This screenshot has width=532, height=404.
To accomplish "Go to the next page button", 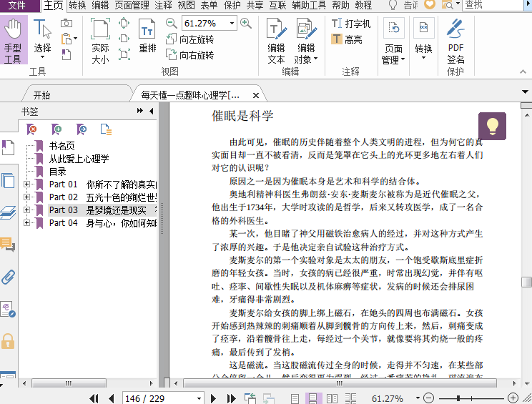I will 213,398.
